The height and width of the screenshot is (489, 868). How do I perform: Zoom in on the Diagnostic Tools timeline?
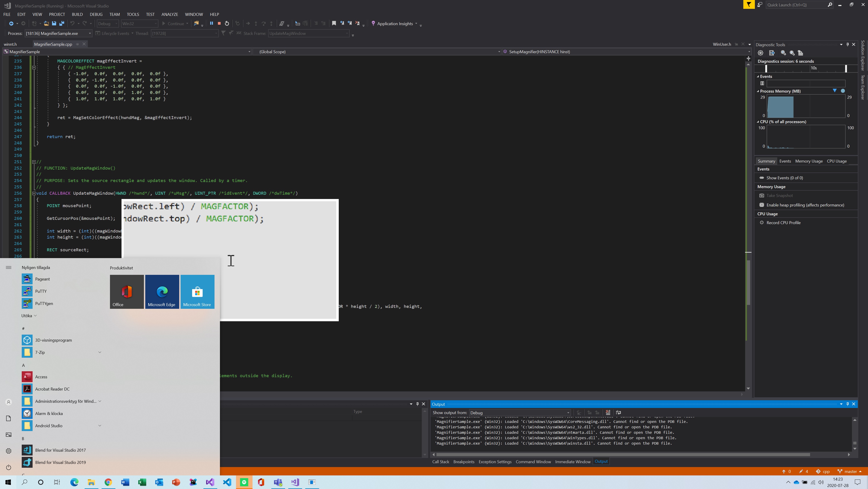[783, 53]
